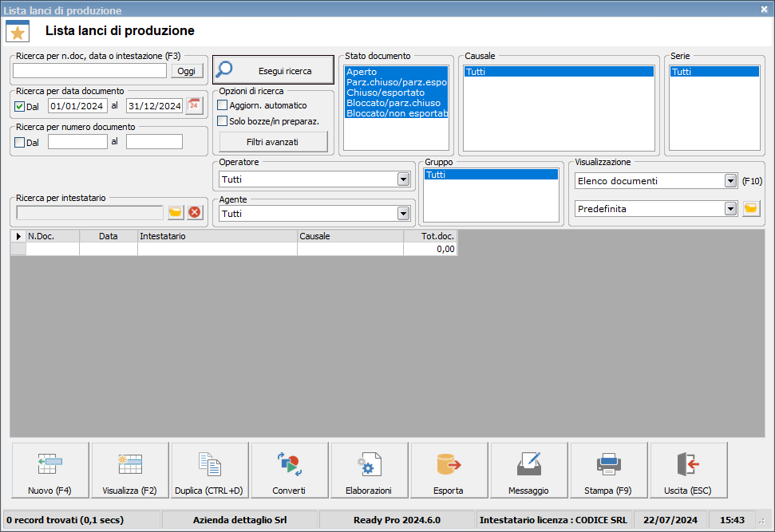Viewport: 775px width, 532px height.
Task: Select Aperto in Stato documento list
Action: pyautogui.click(x=397, y=72)
